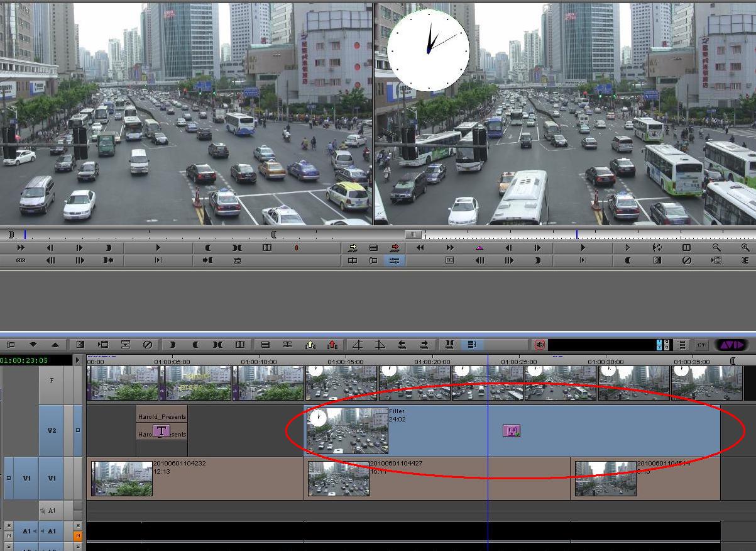Toggle the orange mute button on A1
This screenshot has width=756, height=551.
pyautogui.click(x=78, y=535)
